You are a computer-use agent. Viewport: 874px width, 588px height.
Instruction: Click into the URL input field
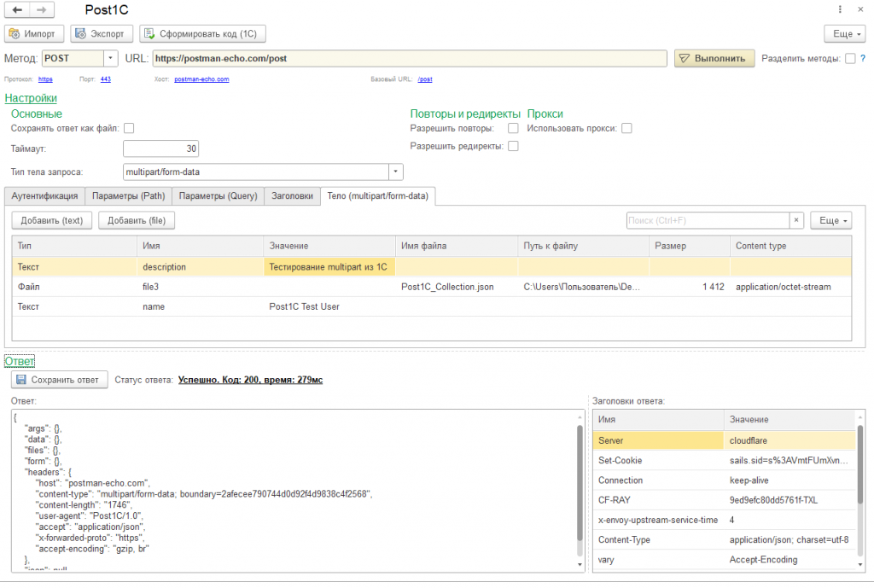point(408,58)
